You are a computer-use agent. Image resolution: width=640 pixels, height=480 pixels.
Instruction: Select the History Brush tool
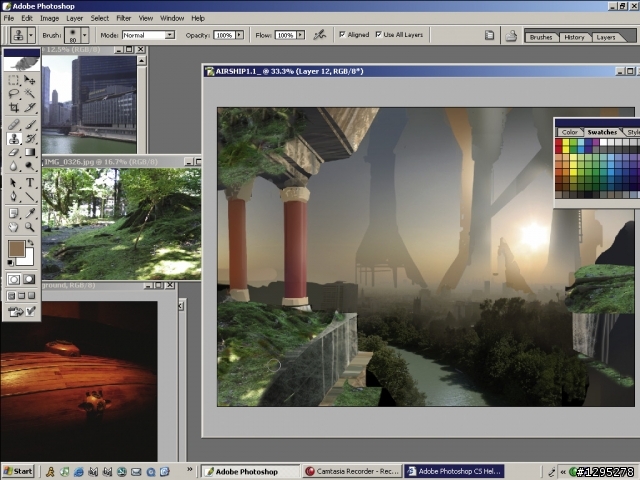(29, 138)
